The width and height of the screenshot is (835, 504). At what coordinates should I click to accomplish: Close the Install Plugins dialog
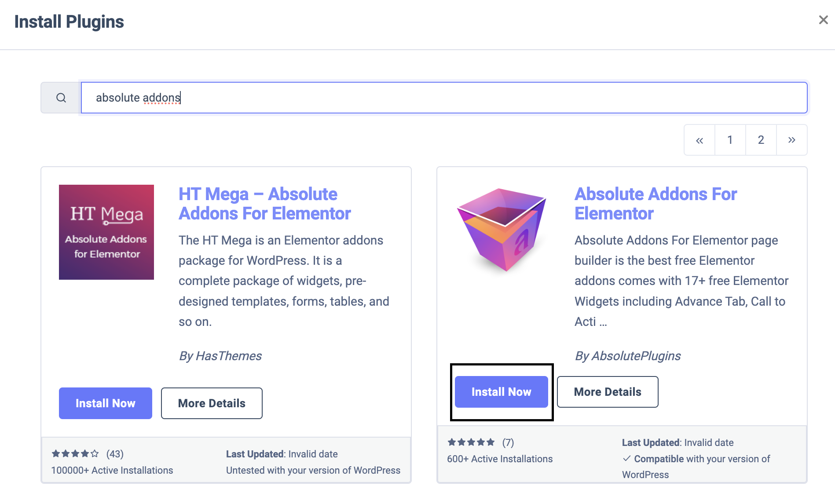[823, 20]
